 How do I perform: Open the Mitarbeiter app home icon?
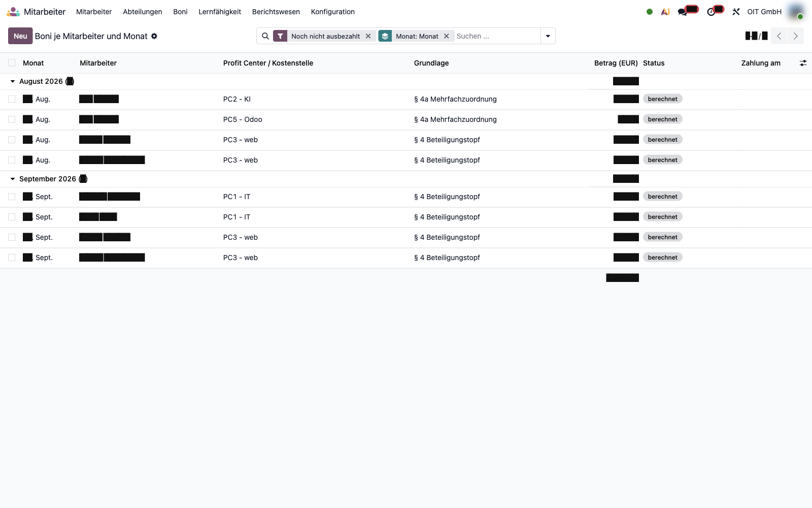13,12
